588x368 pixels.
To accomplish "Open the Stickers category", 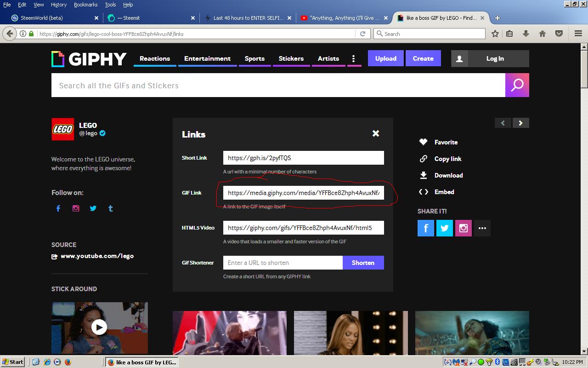I will [291, 59].
